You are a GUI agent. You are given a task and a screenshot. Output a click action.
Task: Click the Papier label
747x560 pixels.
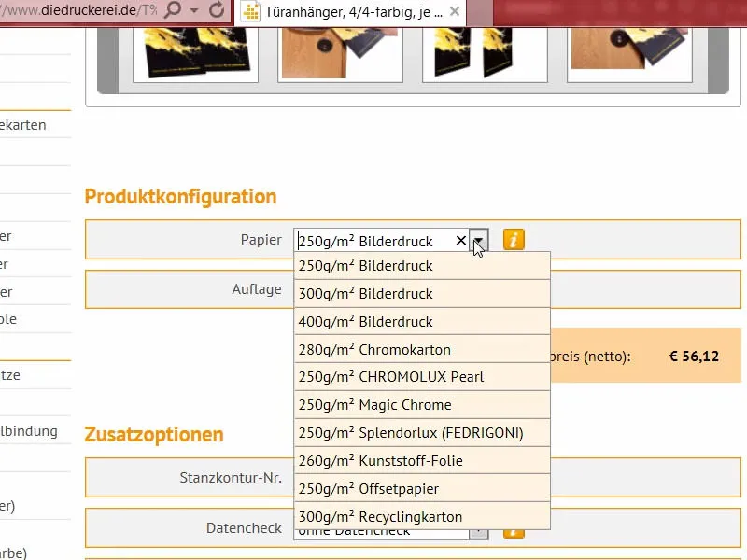(261, 240)
